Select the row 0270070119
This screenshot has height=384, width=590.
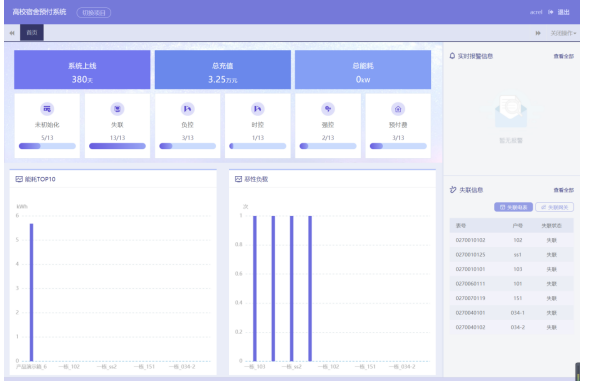pos(511,298)
